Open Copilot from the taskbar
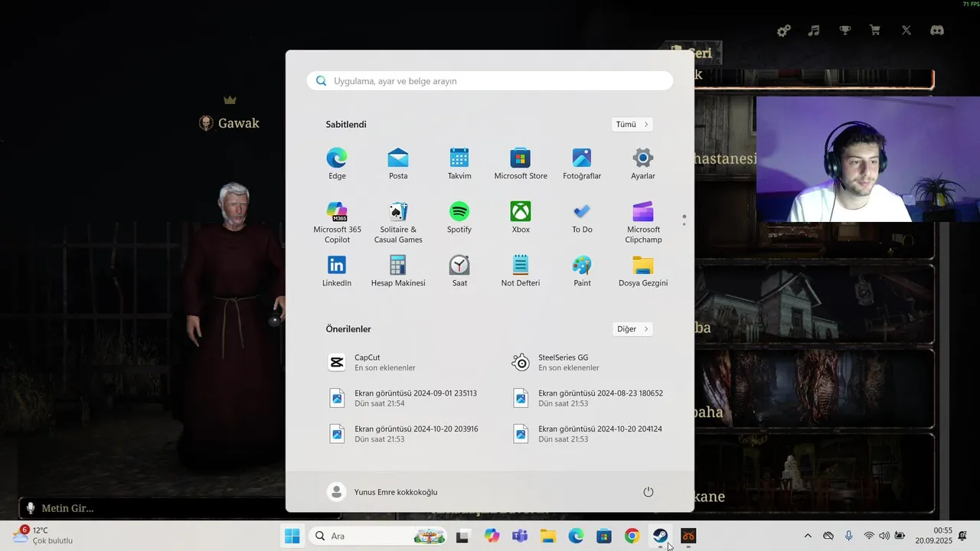980x551 pixels. tap(492, 536)
